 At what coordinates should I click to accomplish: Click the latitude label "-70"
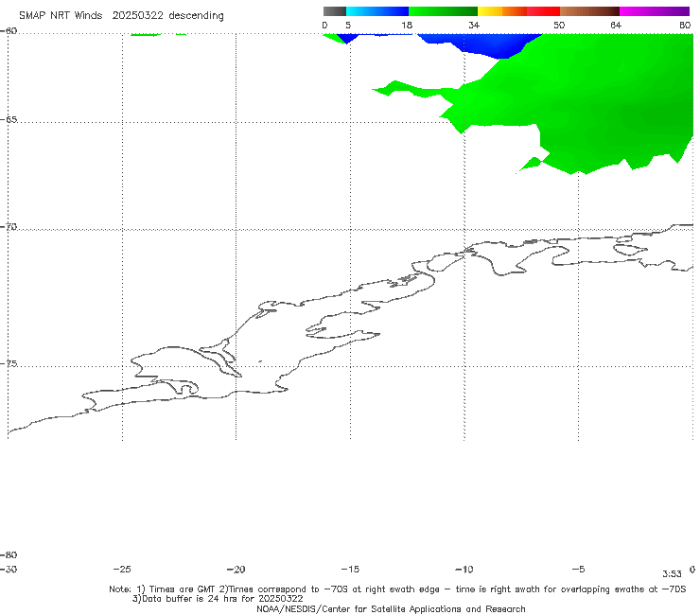9,226
